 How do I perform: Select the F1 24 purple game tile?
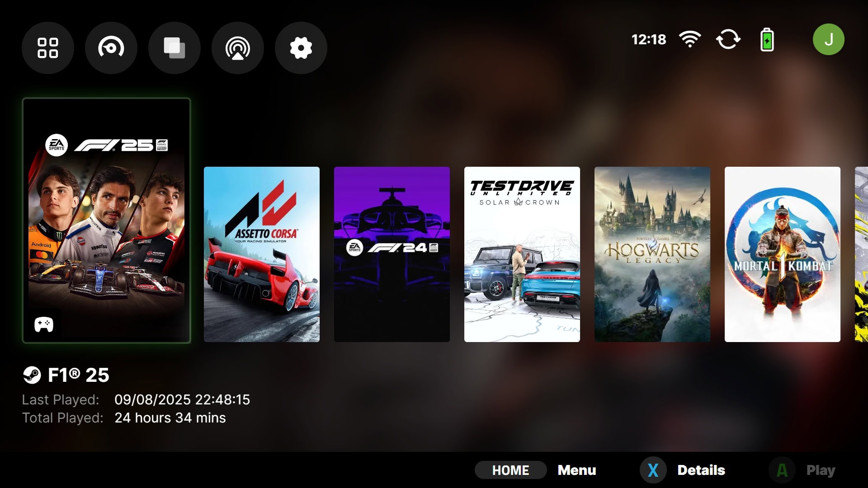[x=392, y=254]
